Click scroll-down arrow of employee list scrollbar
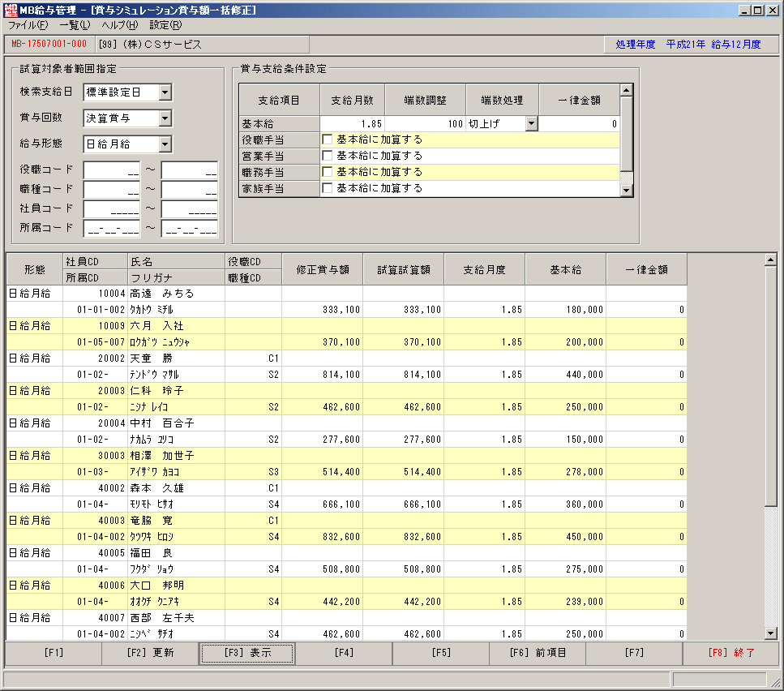Viewport: 784px width, 691px height. [770, 633]
